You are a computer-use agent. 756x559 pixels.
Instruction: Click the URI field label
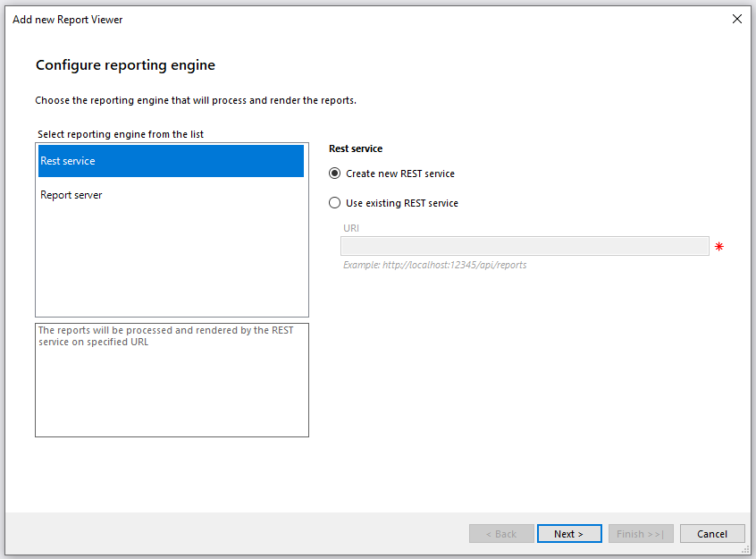tap(350, 228)
